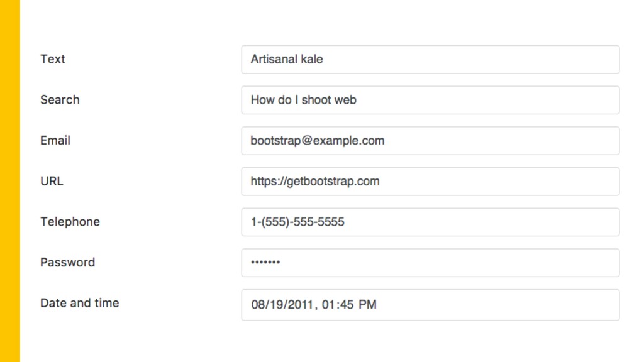Click the "Search" field label
Screen dimensions: 644x362
tap(60, 100)
